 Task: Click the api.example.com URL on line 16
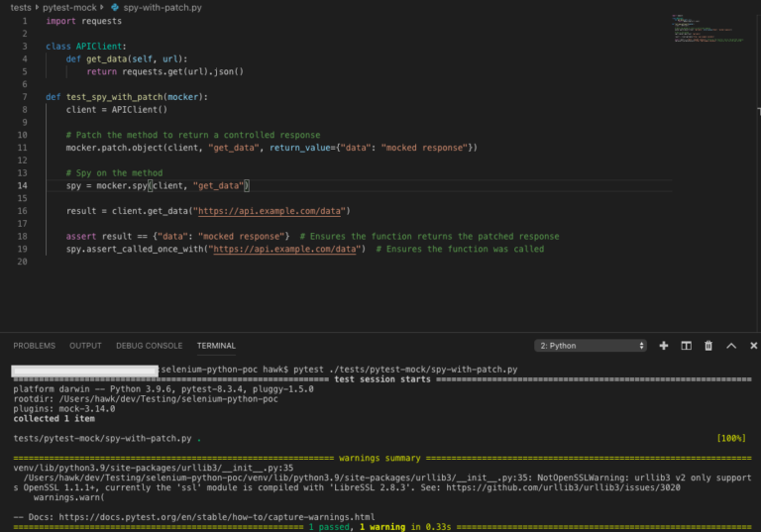pyautogui.click(x=272, y=211)
